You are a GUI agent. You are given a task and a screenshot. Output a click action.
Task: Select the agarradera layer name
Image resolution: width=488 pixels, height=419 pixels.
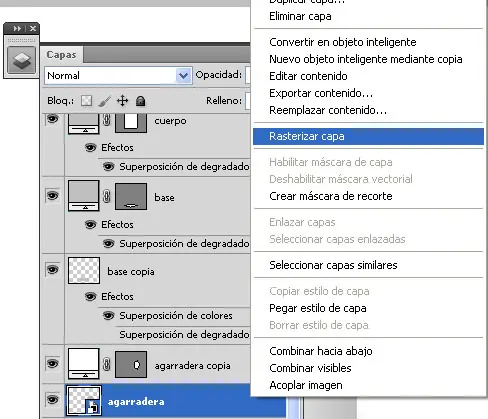(136, 402)
